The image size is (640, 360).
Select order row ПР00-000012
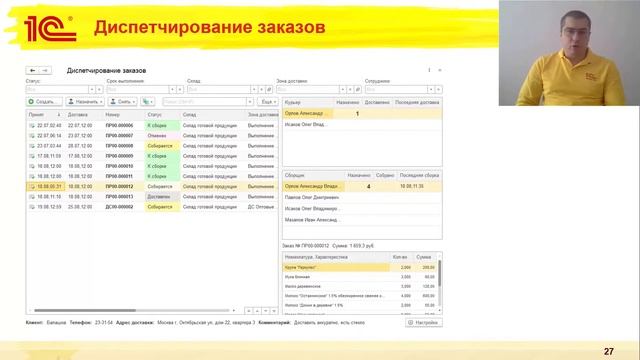(152, 187)
